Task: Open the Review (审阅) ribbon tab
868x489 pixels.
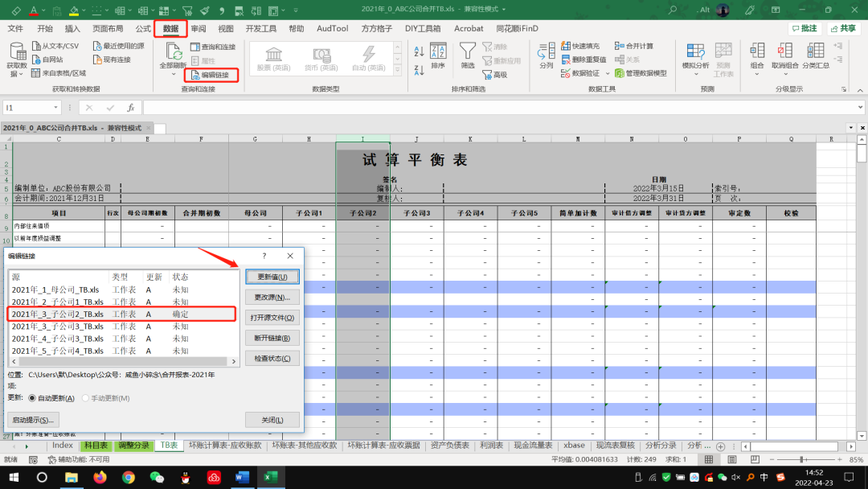Action: coord(199,28)
